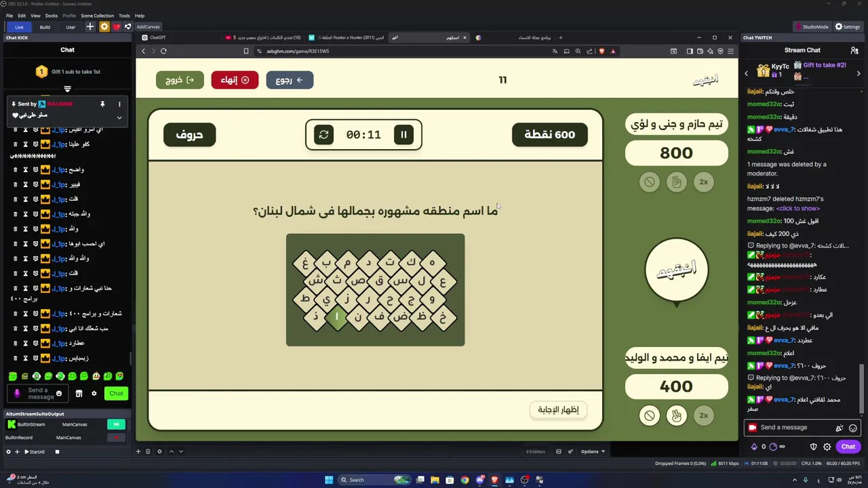Reset the timer with the refresh icon
This screenshot has height=488, width=868.
[x=323, y=135]
